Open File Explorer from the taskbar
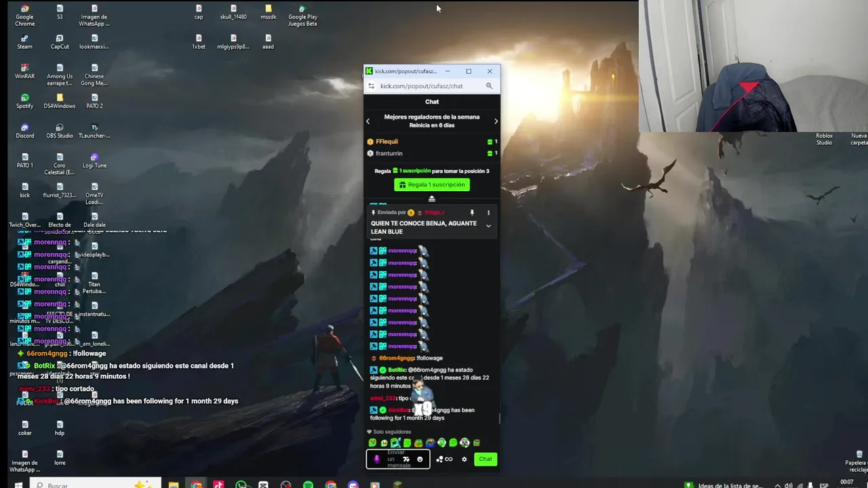 [174, 484]
